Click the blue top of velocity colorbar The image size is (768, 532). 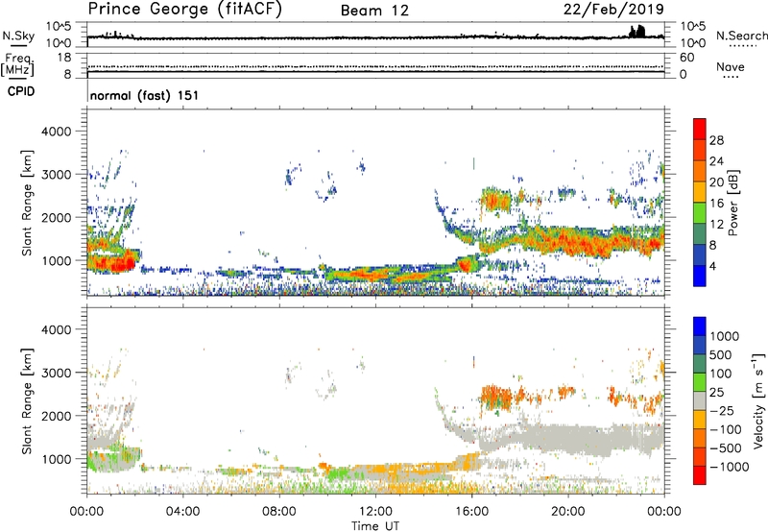[700, 326]
